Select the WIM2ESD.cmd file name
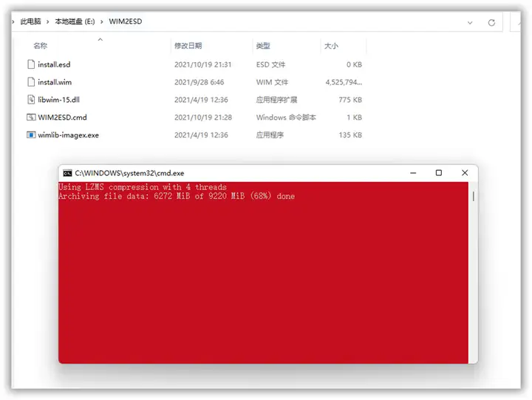This screenshot has width=532, height=400. click(x=62, y=118)
